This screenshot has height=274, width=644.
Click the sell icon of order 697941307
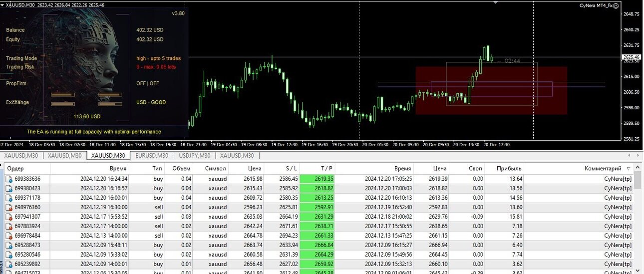click(9, 217)
